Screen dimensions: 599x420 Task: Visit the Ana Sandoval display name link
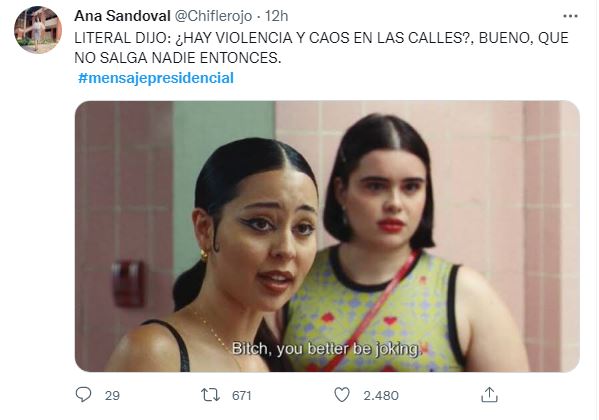(122, 16)
